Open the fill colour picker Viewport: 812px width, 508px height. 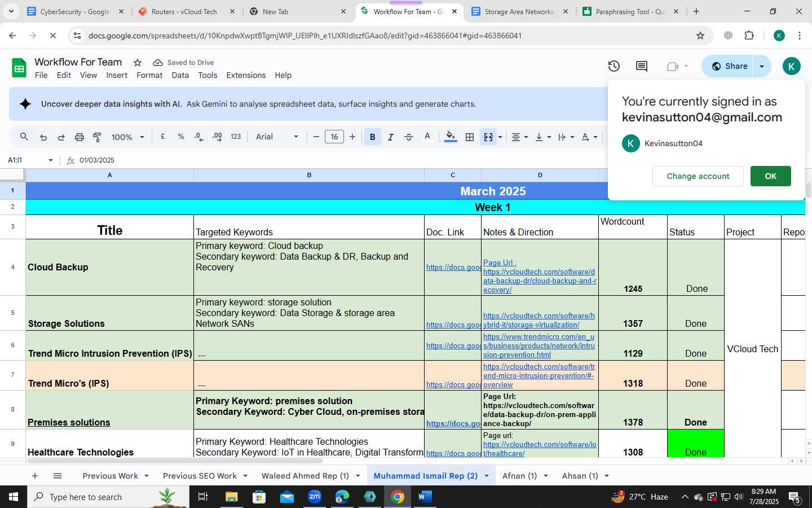pos(451,137)
